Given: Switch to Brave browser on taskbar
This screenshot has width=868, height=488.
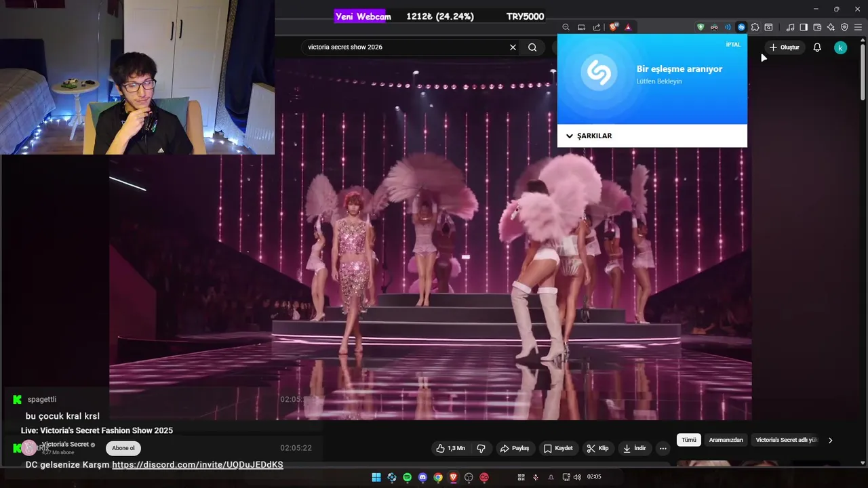Looking at the screenshot, I should pyautogui.click(x=454, y=477).
